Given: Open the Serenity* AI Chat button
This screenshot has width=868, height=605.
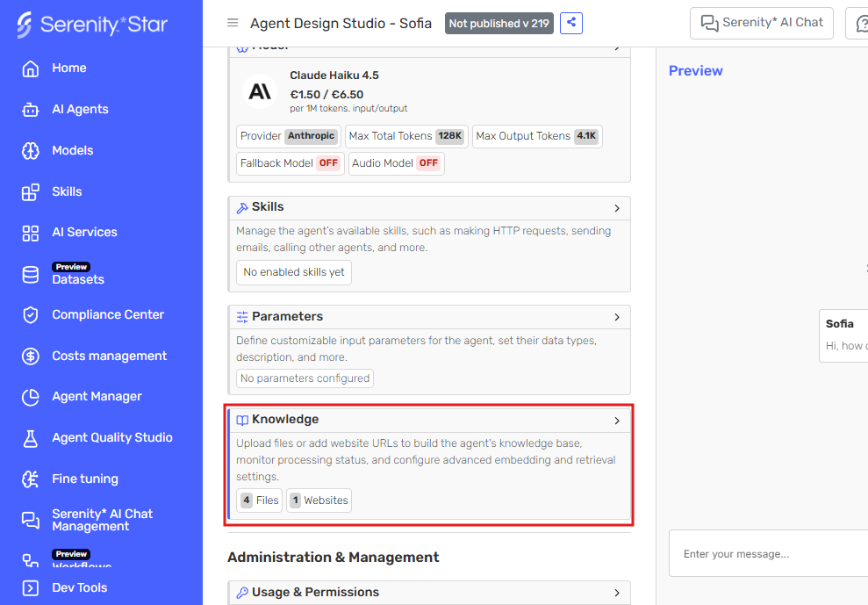Looking at the screenshot, I should pos(762,23).
